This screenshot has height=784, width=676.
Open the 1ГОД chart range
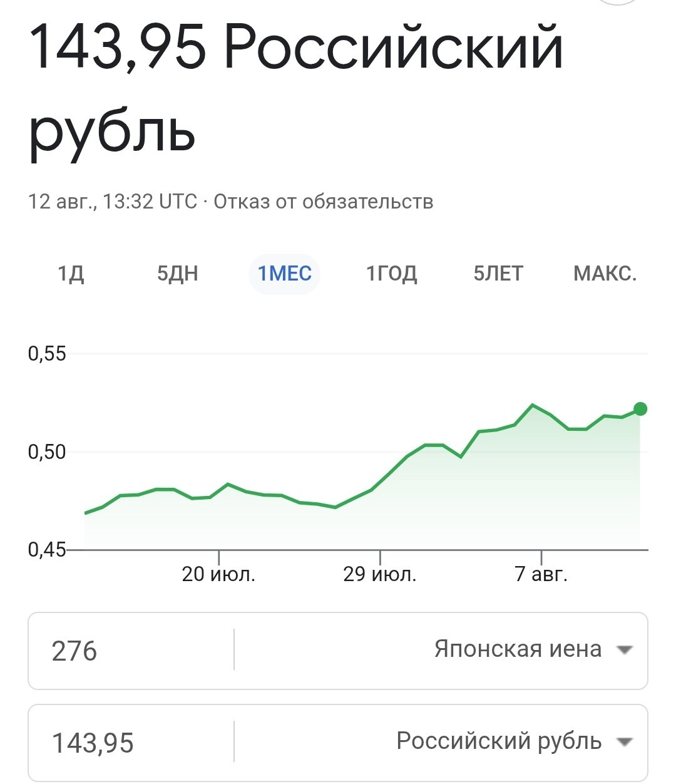pyautogui.click(x=392, y=274)
